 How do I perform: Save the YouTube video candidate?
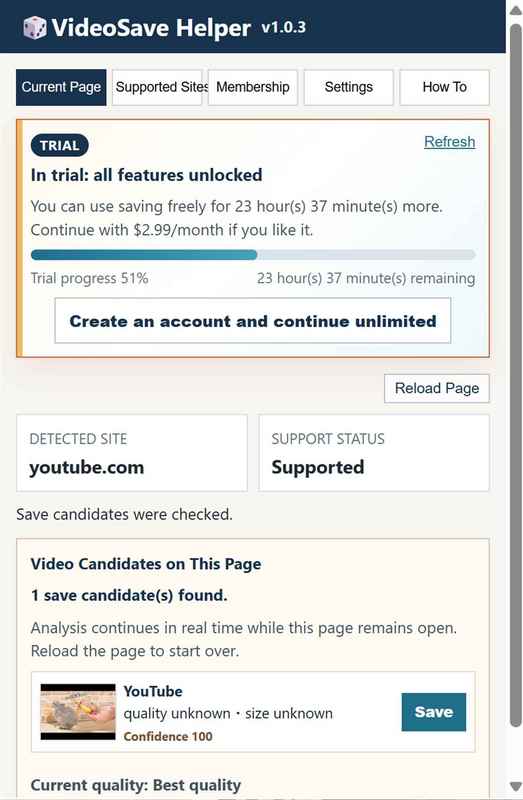[x=434, y=712]
